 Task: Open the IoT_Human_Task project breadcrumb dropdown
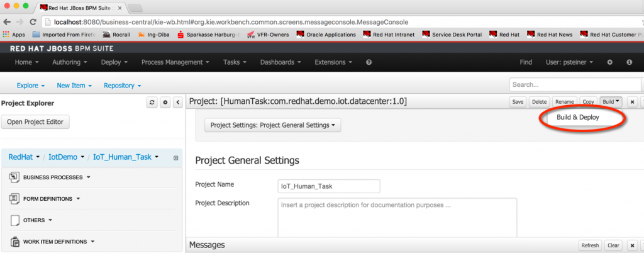[126, 157]
